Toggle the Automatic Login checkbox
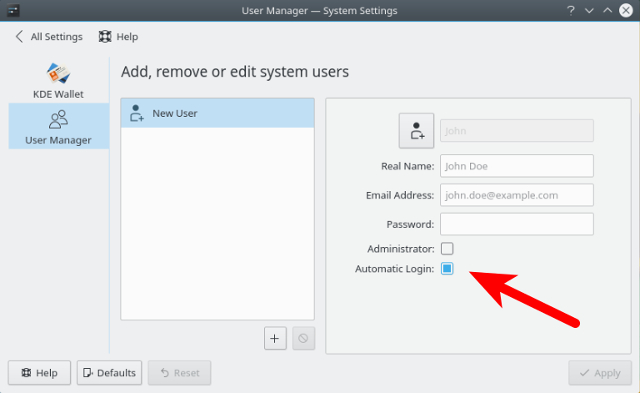The height and width of the screenshot is (393, 640). pyautogui.click(x=447, y=269)
